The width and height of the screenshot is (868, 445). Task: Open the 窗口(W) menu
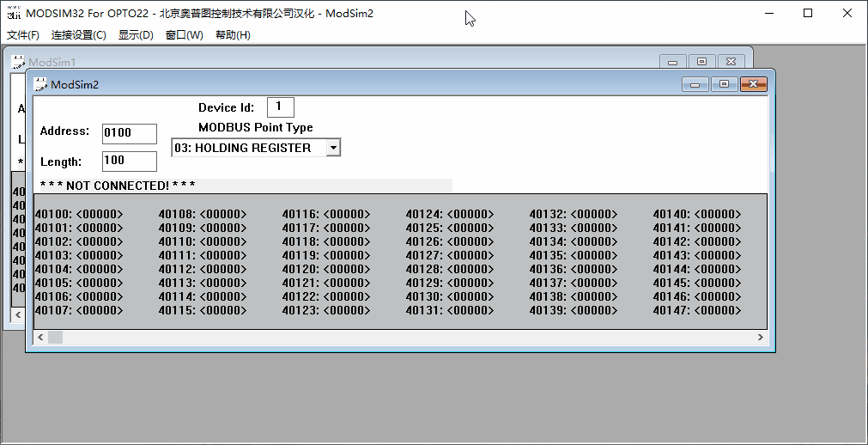[185, 35]
